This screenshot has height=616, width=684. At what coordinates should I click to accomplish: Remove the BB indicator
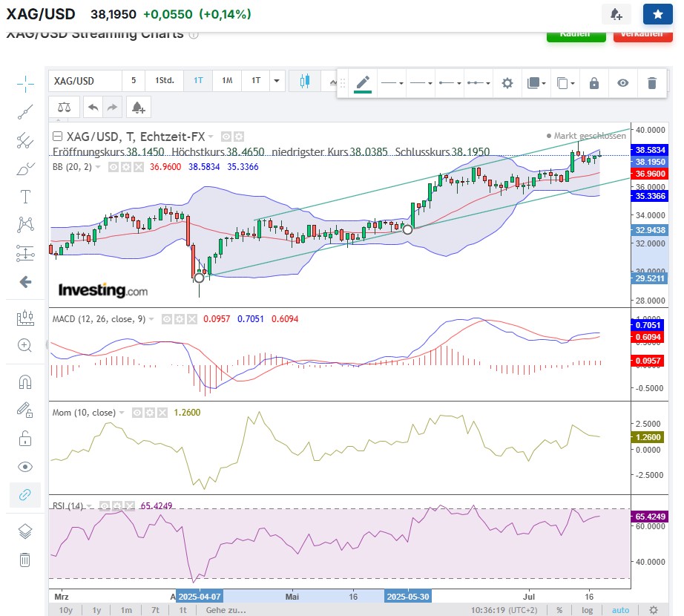138,167
